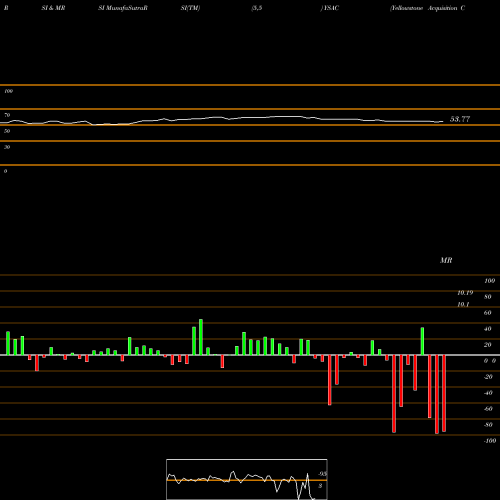
Task: Click the "0 0" zero-line axis label
Action: click(490, 361)
